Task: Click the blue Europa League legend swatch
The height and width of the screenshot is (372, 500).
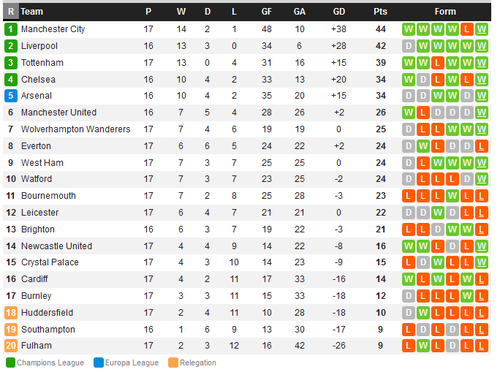Action: 99,363
